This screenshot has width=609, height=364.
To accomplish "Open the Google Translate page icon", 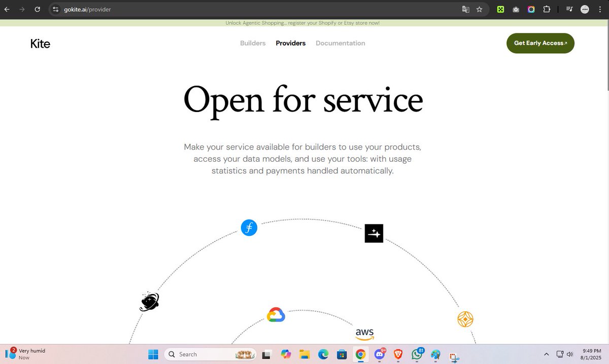I will pyautogui.click(x=465, y=9).
